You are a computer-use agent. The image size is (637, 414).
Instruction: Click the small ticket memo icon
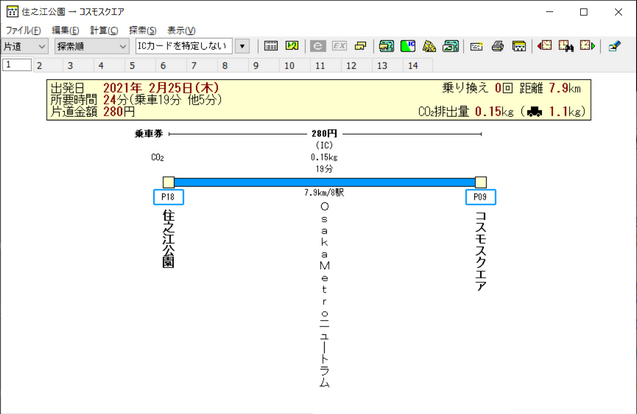click(476, 46)
